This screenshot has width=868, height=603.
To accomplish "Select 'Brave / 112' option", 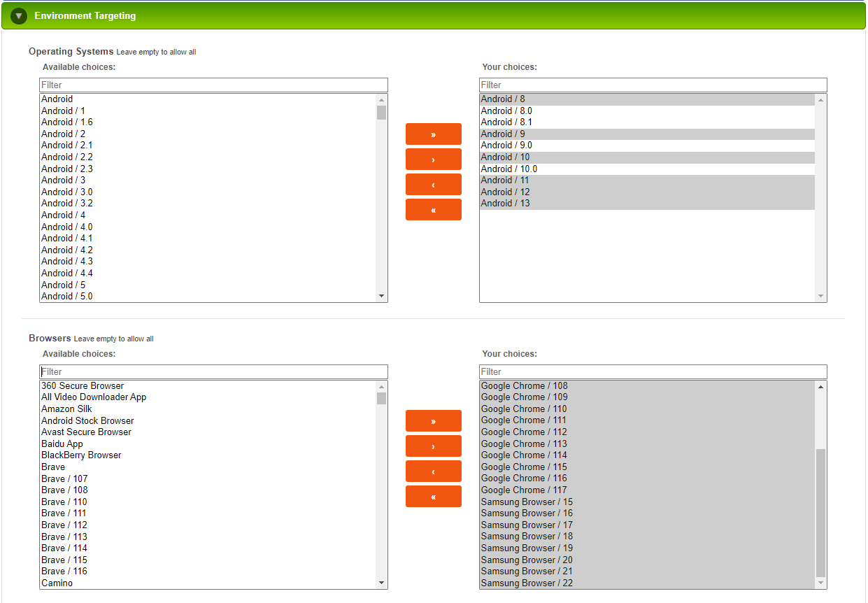I will coord(208,525).
